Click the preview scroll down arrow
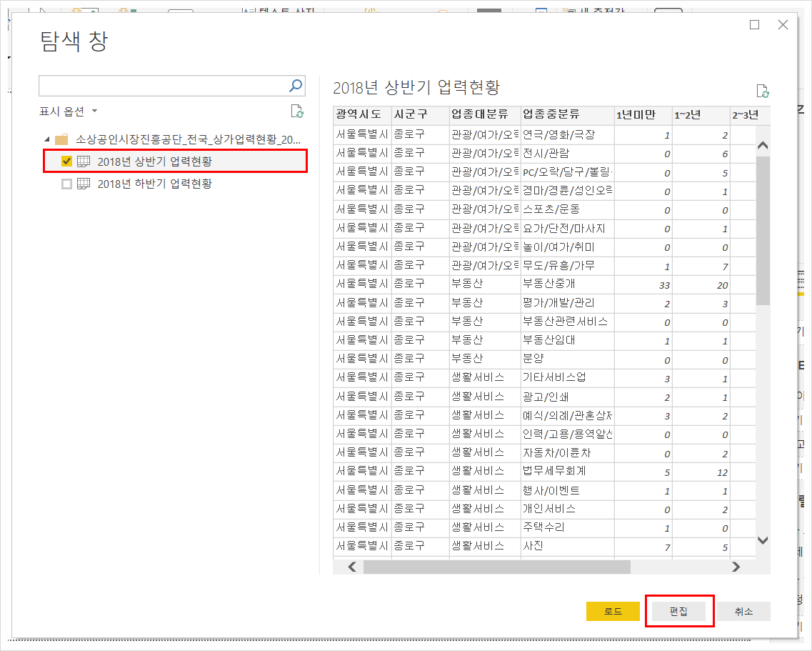 (762, 540)
